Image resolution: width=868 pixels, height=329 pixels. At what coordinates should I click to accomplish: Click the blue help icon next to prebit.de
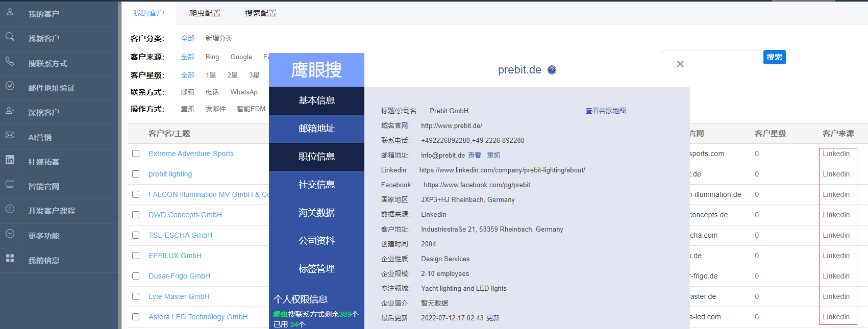[552, 70]
